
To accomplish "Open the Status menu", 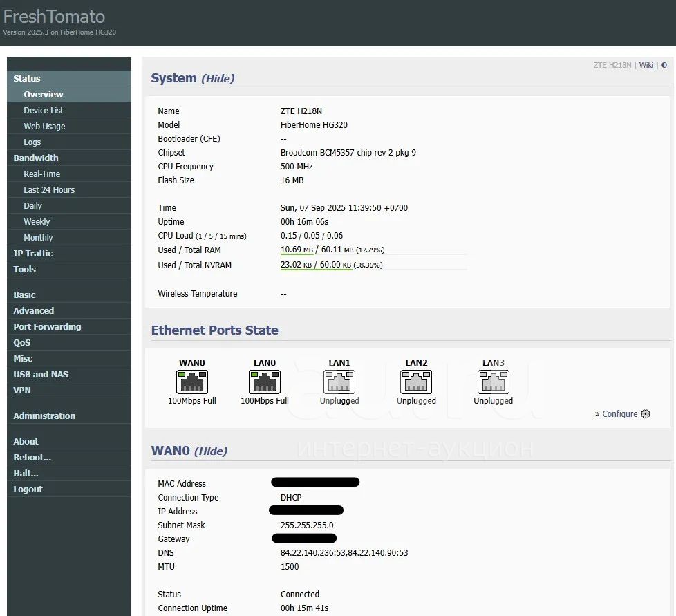I will pyautogui.click(x=69, y=78).
